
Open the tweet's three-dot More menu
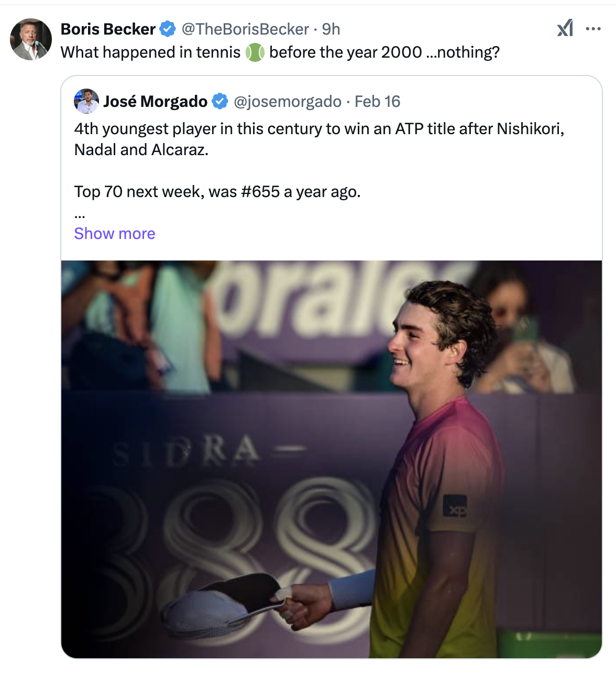click(x=593, y=29)
